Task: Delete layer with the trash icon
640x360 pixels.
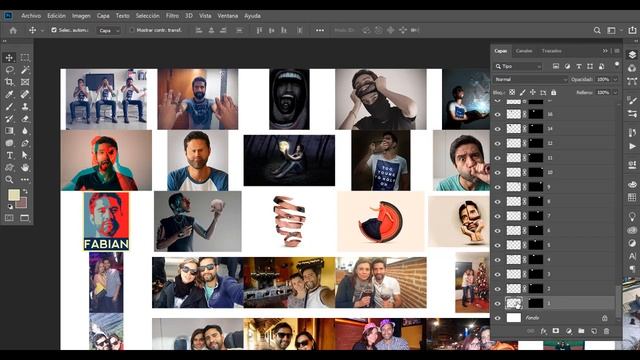Action: tap(607, 331)
